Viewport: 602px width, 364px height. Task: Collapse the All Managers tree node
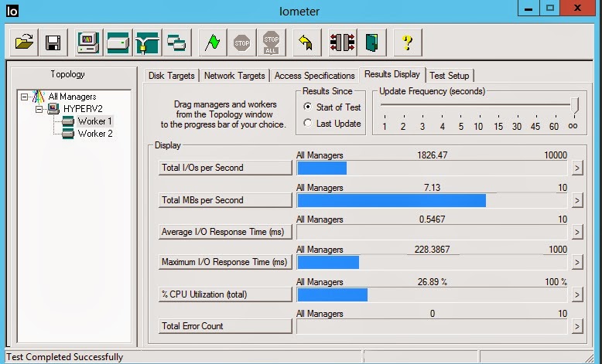(x=26, y=97)
